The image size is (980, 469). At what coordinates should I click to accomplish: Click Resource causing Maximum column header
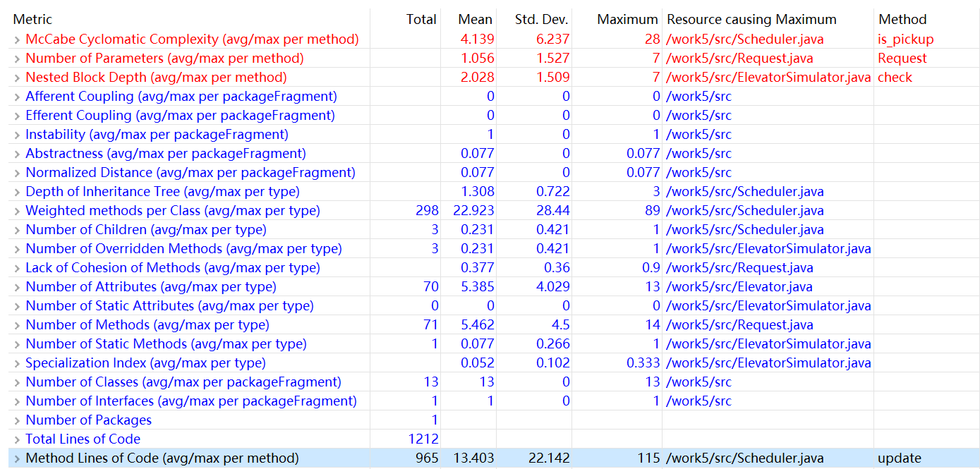[751, 20]
